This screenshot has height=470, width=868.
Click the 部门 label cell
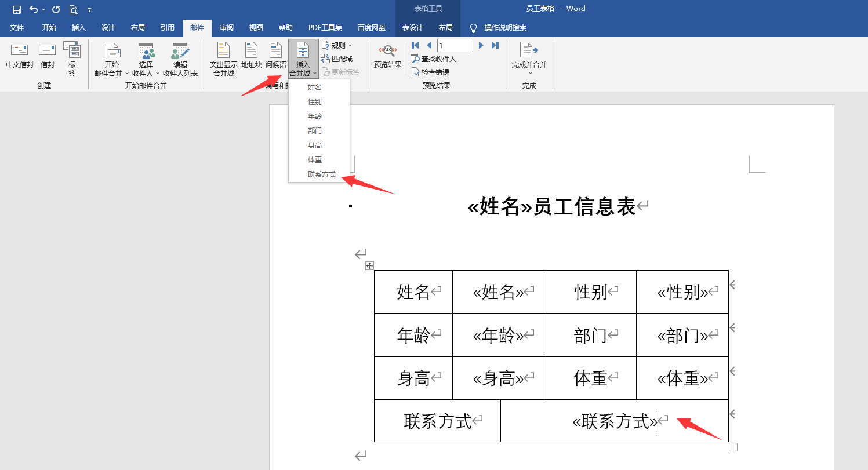pyautogui.click(x=590, y=335)
